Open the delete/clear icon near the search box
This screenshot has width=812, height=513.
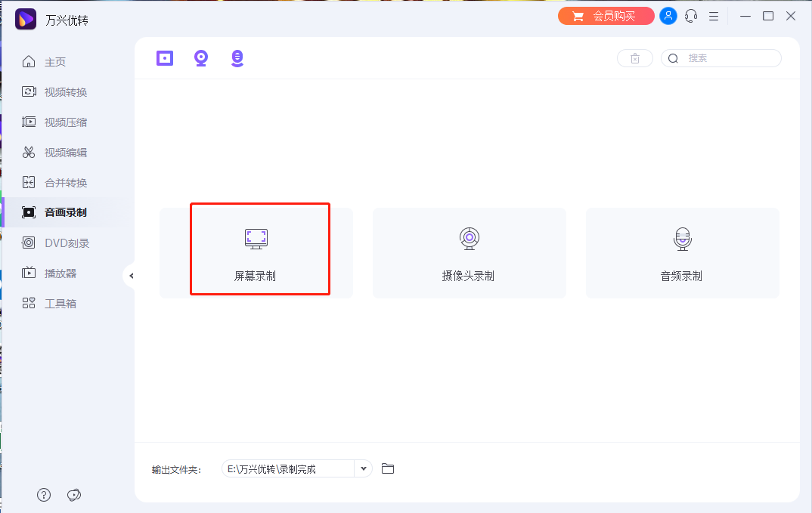tap(635, 57)
